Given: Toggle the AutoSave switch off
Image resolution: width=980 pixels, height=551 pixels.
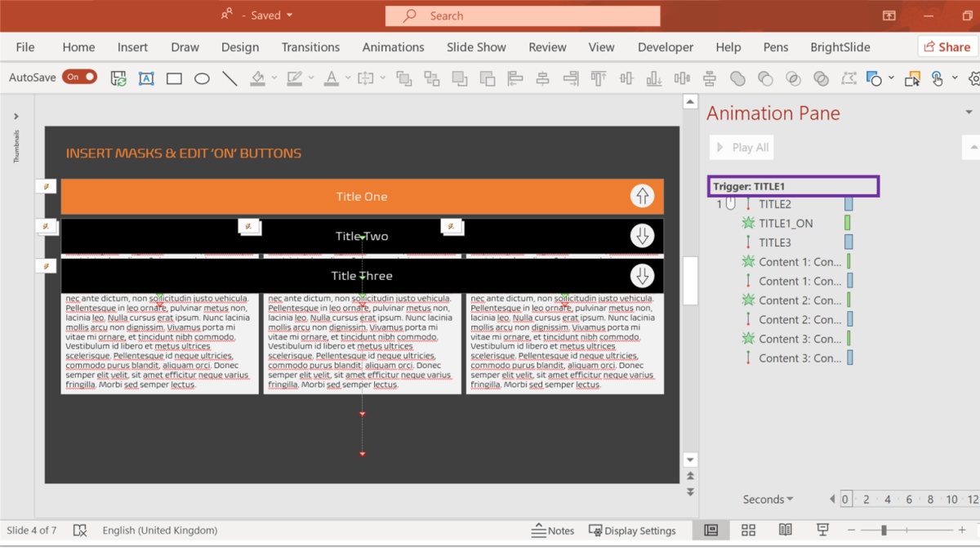Looking at the screenshot, I should click(x=80, y=77).
